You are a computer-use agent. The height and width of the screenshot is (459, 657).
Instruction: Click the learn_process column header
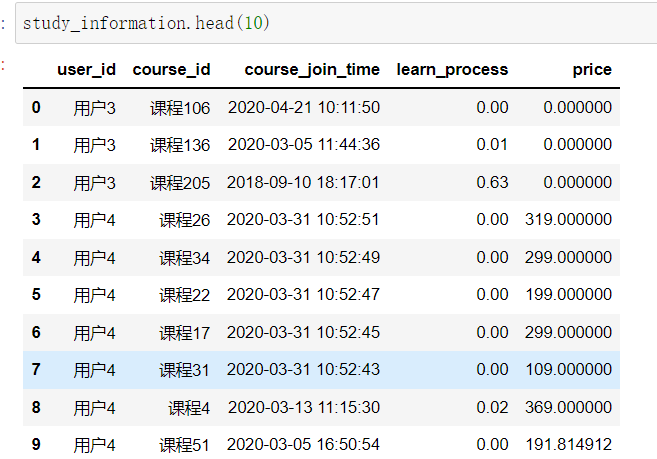(452, 70)
